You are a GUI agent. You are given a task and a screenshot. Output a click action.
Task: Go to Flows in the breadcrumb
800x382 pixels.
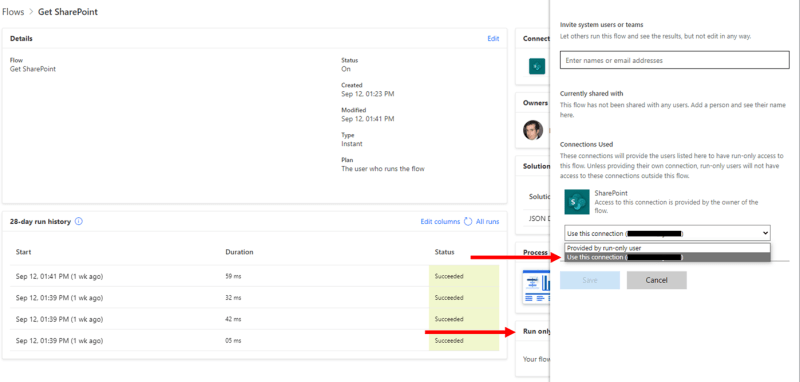coord(13,12)
